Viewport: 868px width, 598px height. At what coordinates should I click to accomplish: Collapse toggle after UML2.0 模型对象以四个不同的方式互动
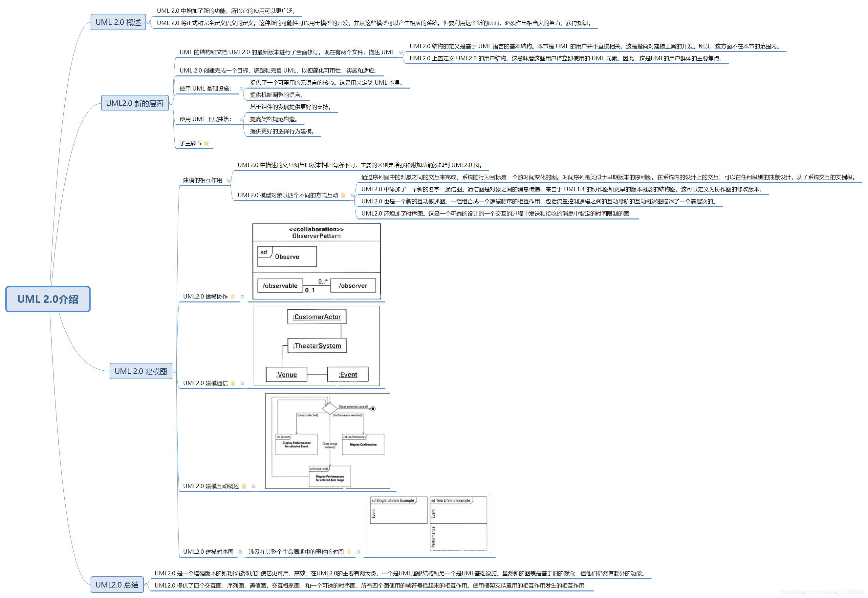(353, 196)
